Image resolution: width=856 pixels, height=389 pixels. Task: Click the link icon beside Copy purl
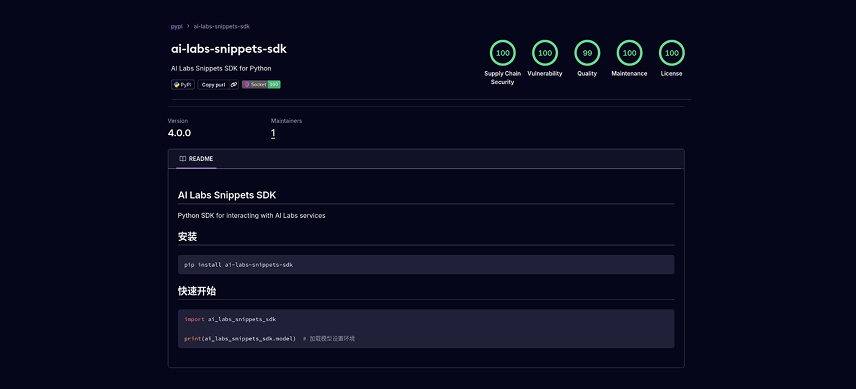(x=234, y=85)
